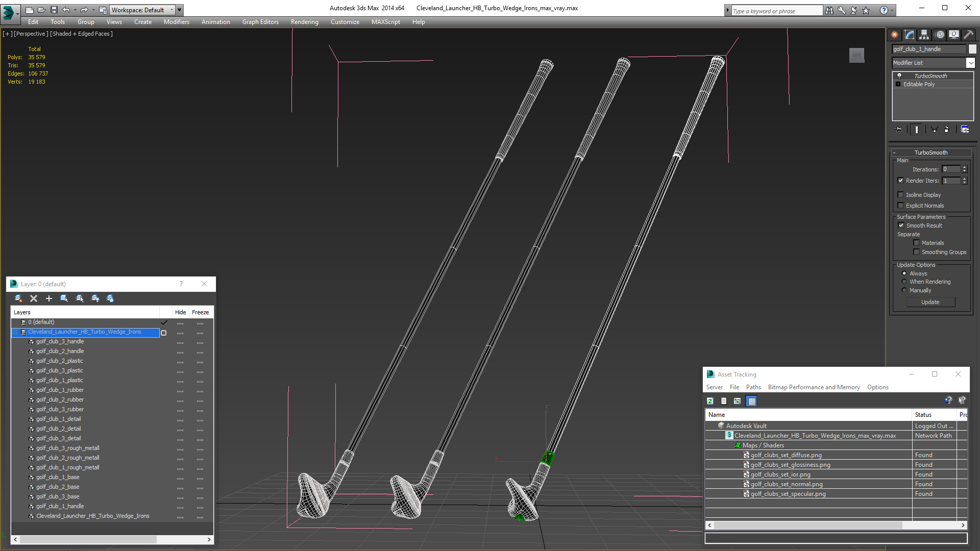Click the Open File folder icon
The image size is (980, 551).
click(x=41, y=10)
